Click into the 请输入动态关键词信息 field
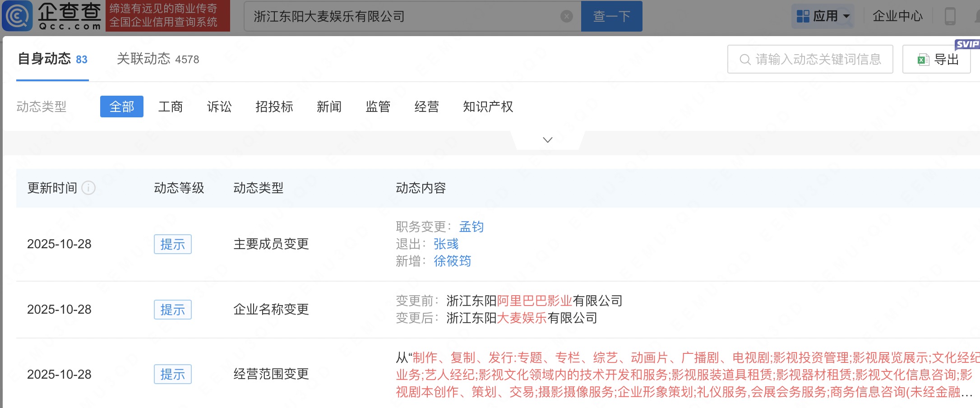The image size is (980, 408). 818,60
